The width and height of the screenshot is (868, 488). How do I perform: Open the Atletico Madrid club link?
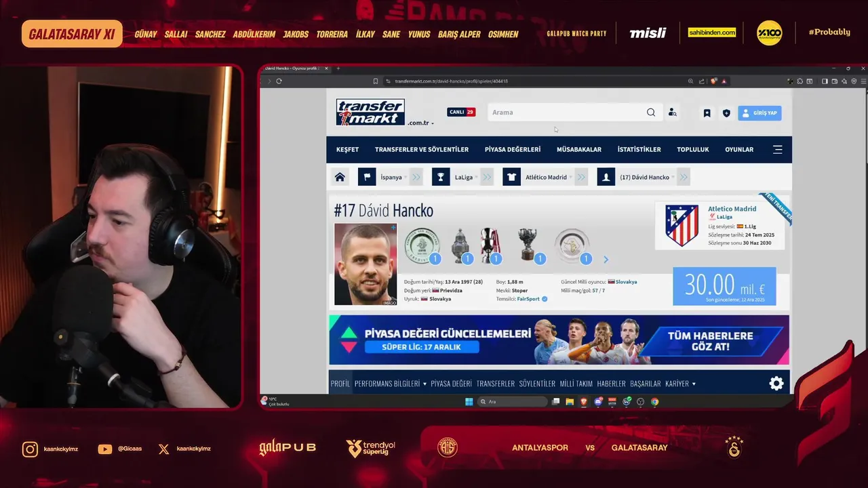[732, 209]
